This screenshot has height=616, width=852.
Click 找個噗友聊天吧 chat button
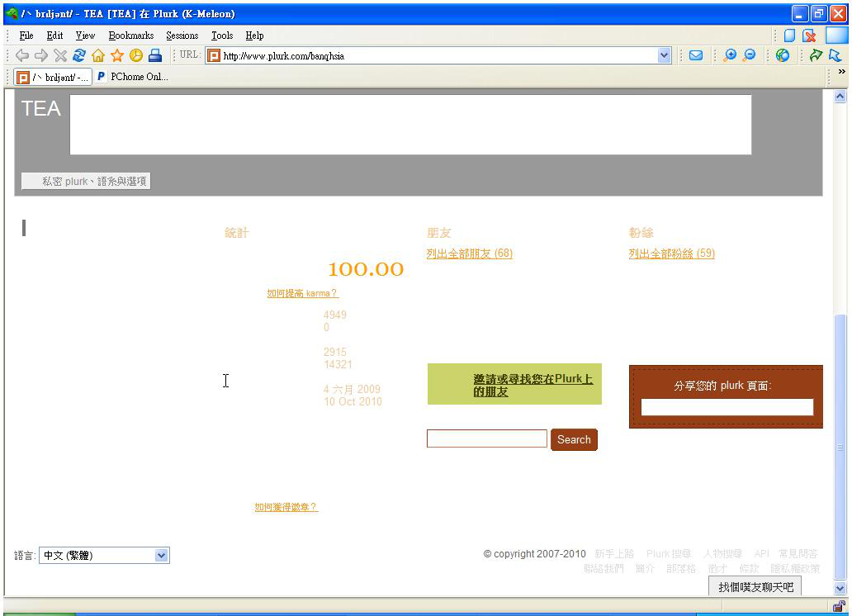(755, 586)
